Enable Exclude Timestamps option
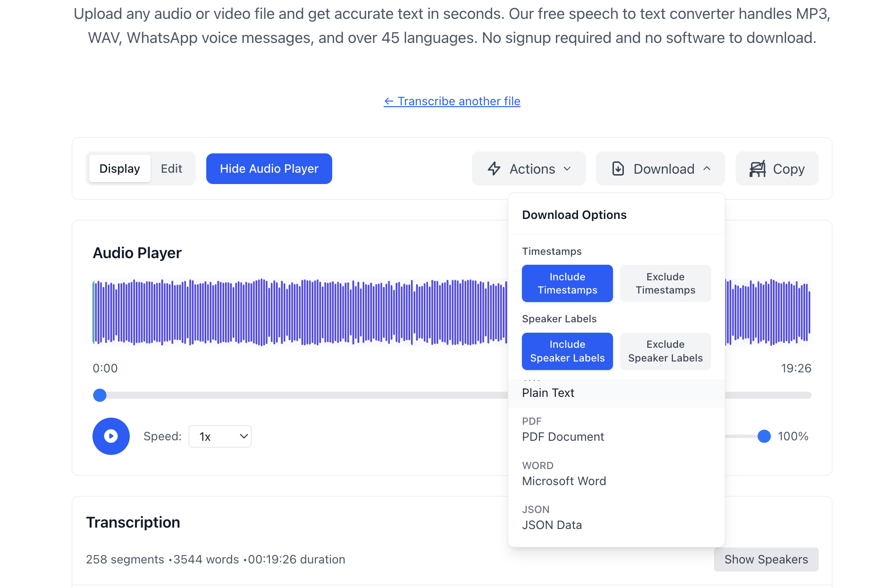 point(665,283)
